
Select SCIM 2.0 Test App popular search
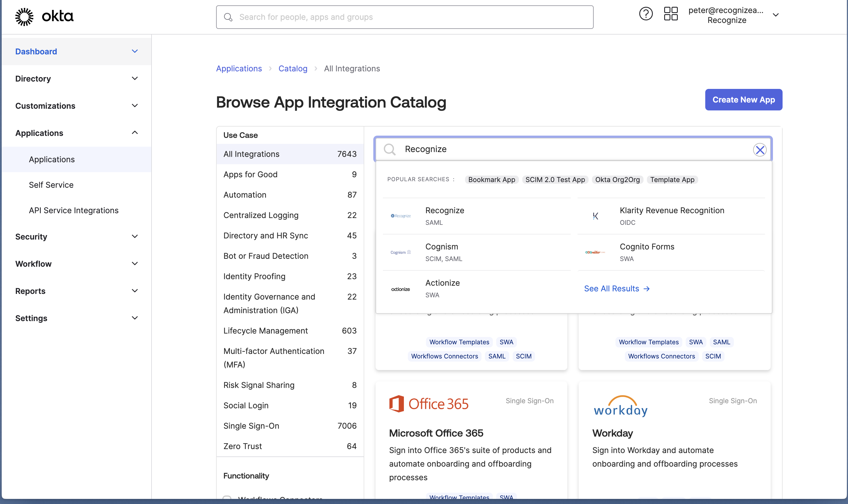click(555, 179)
